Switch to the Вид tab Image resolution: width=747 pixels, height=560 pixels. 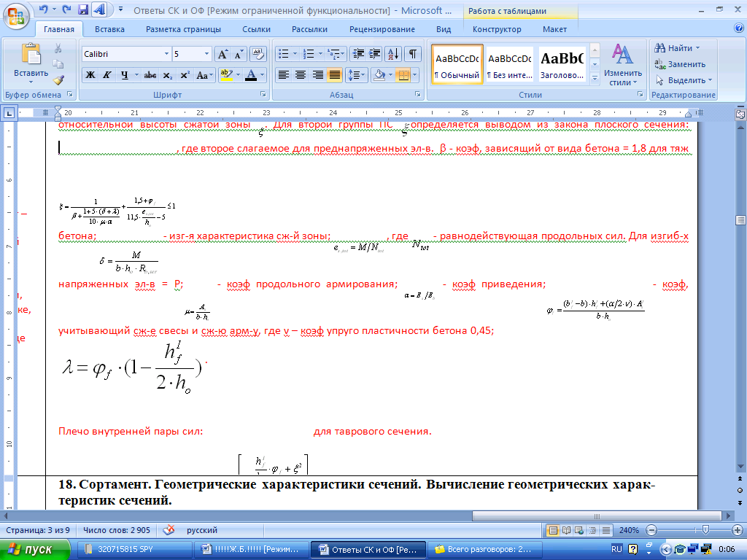pos(444,29)
